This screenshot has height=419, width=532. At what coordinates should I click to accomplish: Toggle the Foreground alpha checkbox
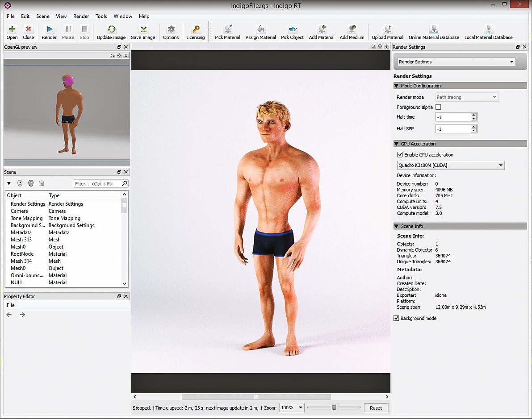(x=438, y=107)
